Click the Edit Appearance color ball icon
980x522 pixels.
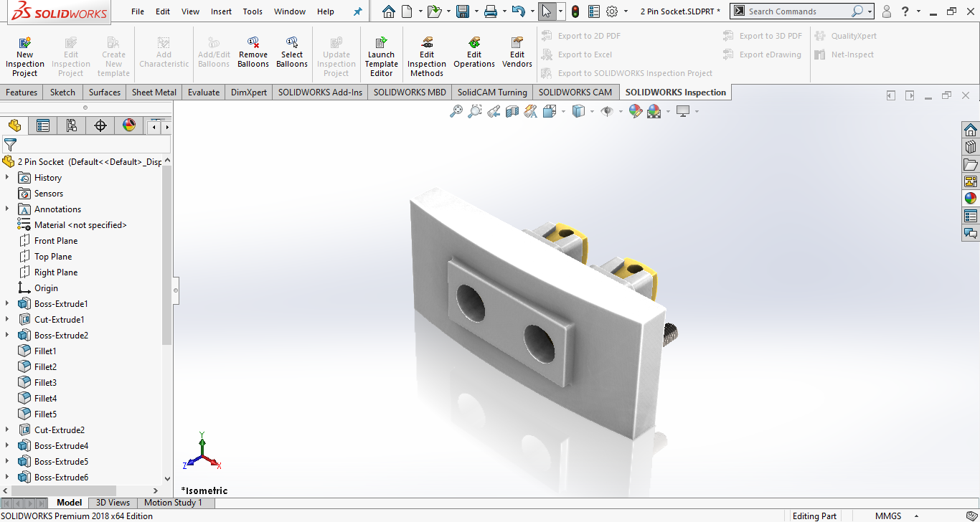pyautogui.click(x=635, y=111)
